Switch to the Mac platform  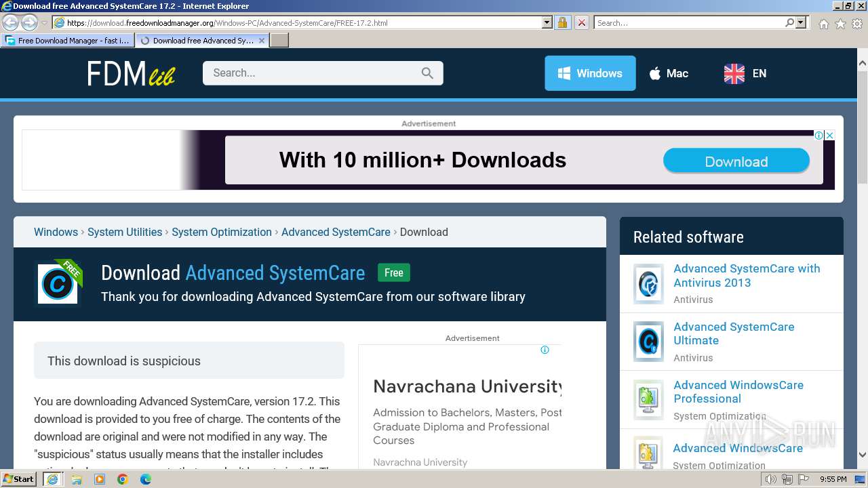(x=669, y=73)
